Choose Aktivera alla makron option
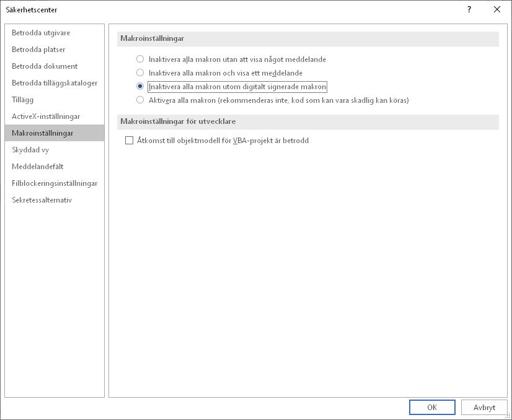Screen dimensions: 512x420 (x=140, y=100)
